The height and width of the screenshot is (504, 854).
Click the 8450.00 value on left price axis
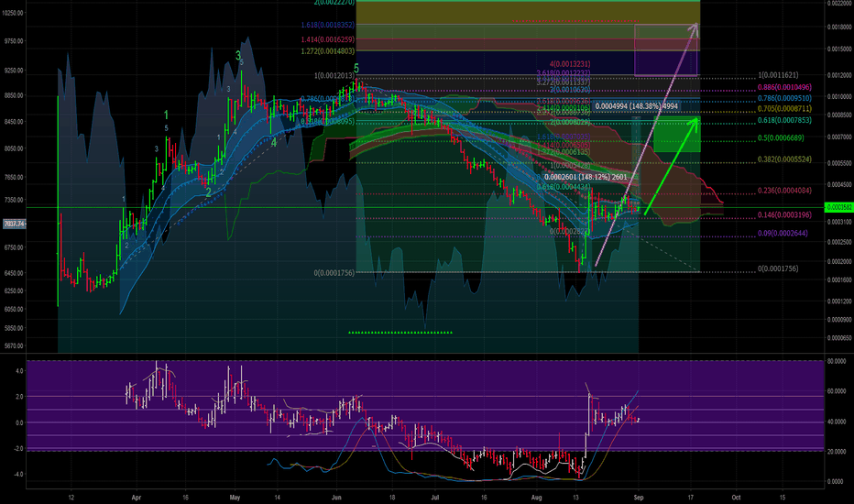(x=14, y=122)
